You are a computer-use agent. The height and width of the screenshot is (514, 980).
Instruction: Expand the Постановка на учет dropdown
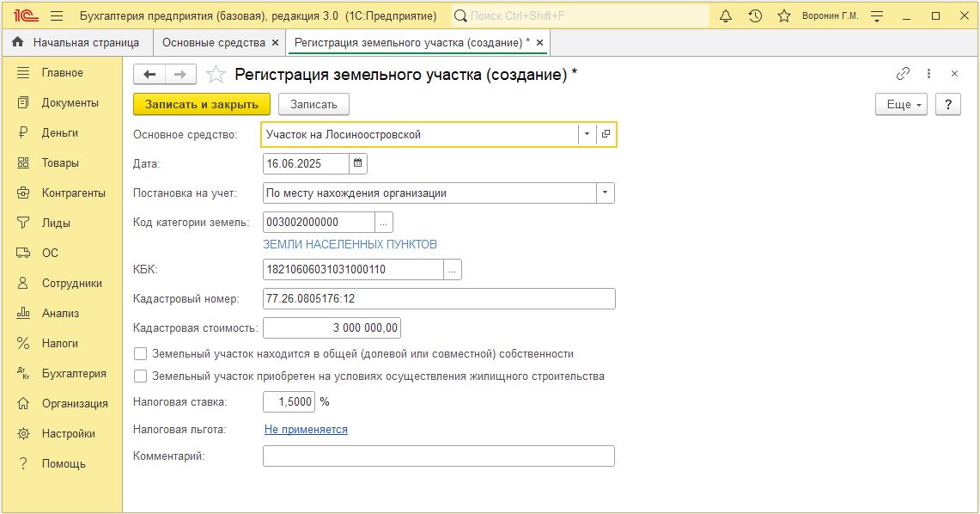(x=605, y=193)
